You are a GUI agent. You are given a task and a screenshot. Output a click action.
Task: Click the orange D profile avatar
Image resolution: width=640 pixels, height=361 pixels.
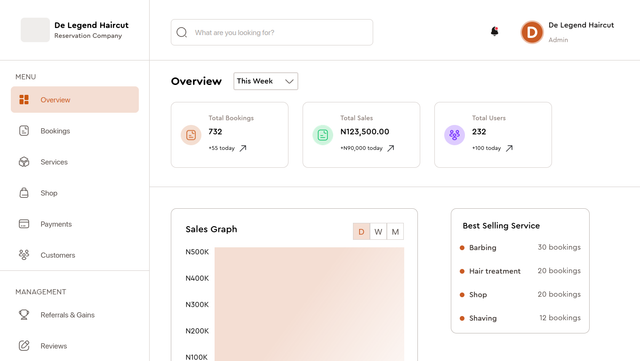[532, 32]
